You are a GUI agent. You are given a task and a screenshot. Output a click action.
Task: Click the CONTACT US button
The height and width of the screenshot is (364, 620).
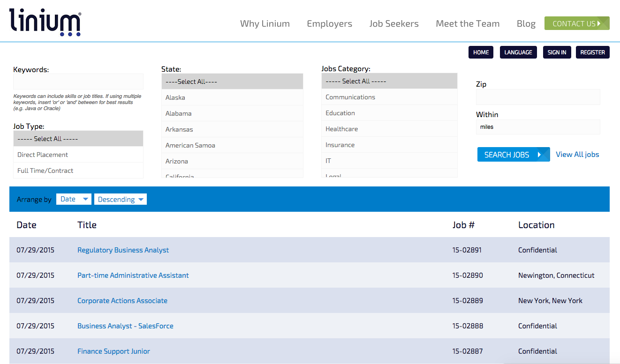pos(577,23)
